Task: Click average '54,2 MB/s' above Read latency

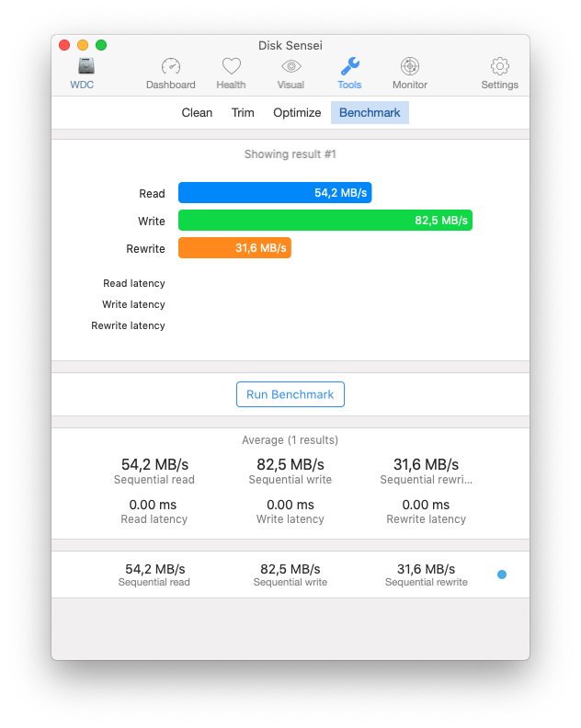Action: tap(154, 464)
